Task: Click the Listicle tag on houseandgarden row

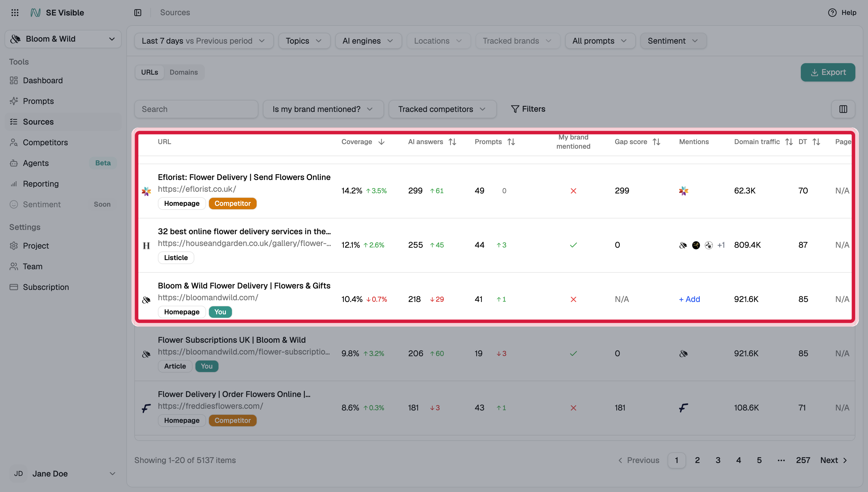Action: coord(176,258)
